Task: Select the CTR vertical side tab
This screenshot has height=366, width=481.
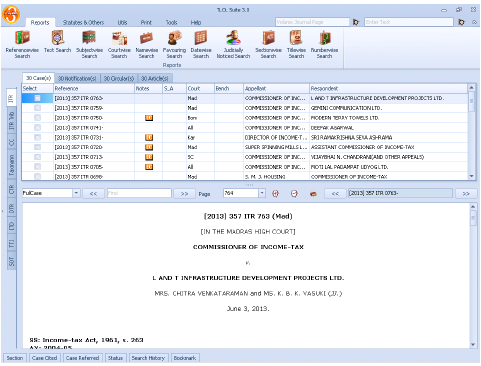Action: pos(12,190)
